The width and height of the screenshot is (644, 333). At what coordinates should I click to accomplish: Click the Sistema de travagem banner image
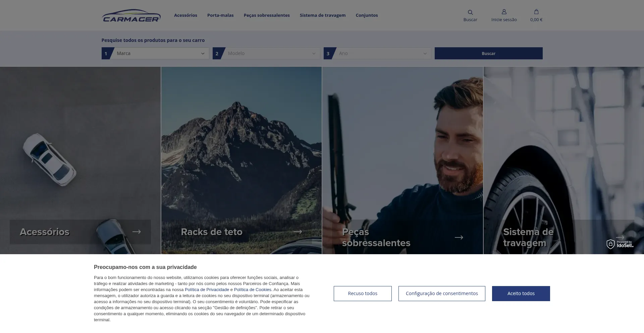(x=563, y=151)
